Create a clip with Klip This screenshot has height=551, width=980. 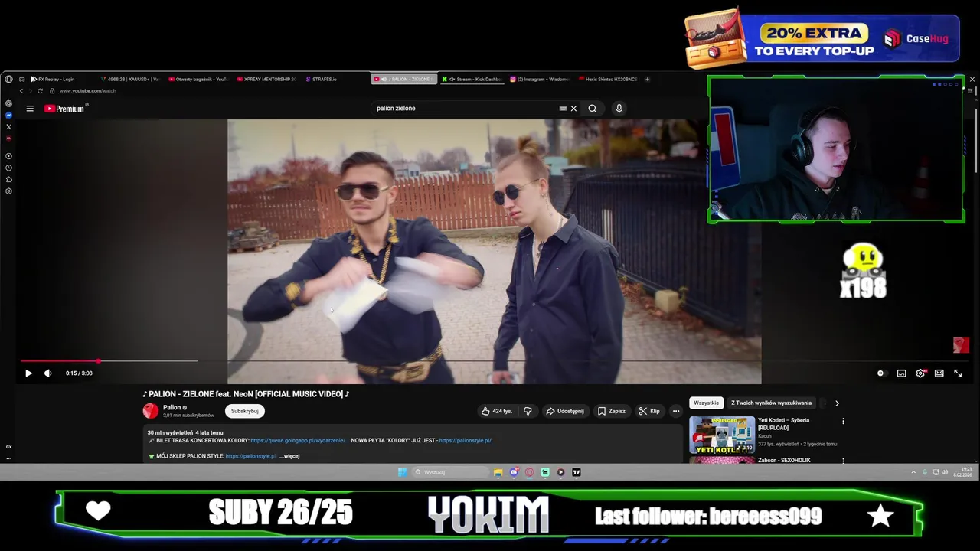(x=649, y=411)
